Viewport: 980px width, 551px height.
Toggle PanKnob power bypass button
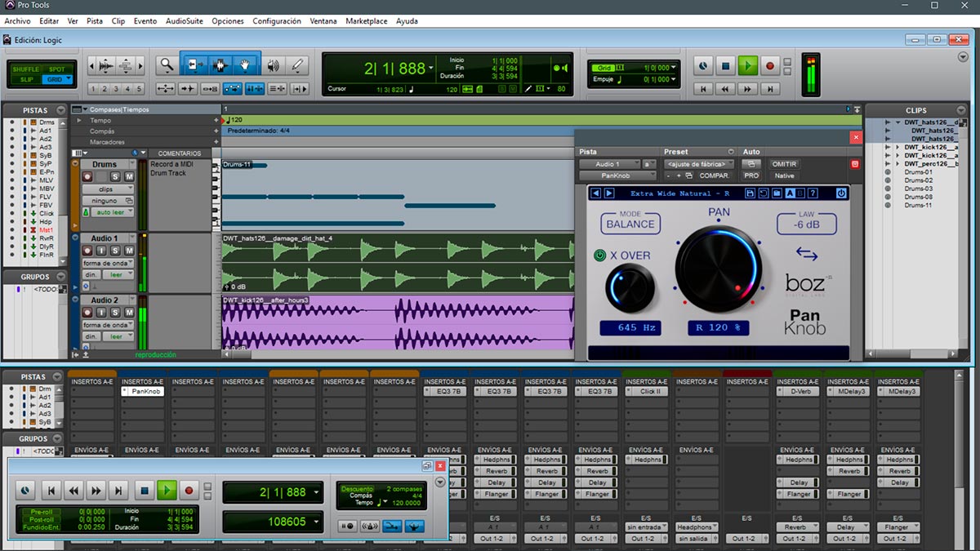tap(841, 193)
